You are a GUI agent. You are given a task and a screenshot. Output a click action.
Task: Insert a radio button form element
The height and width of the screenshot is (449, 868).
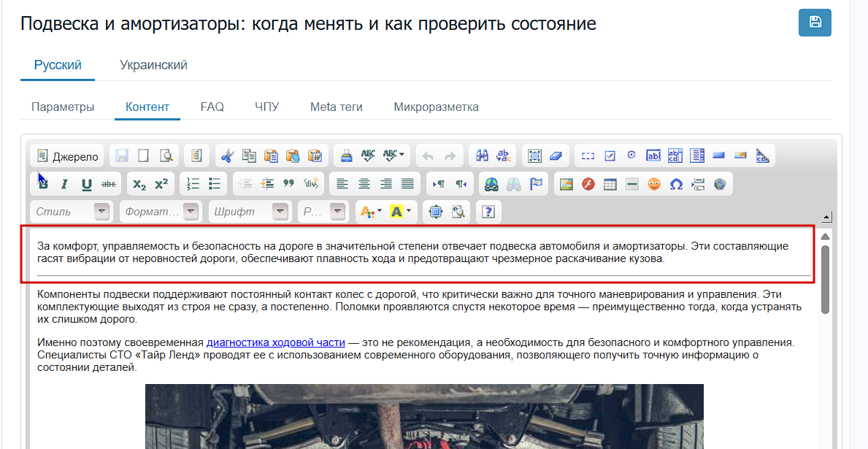tap(631, 156)
